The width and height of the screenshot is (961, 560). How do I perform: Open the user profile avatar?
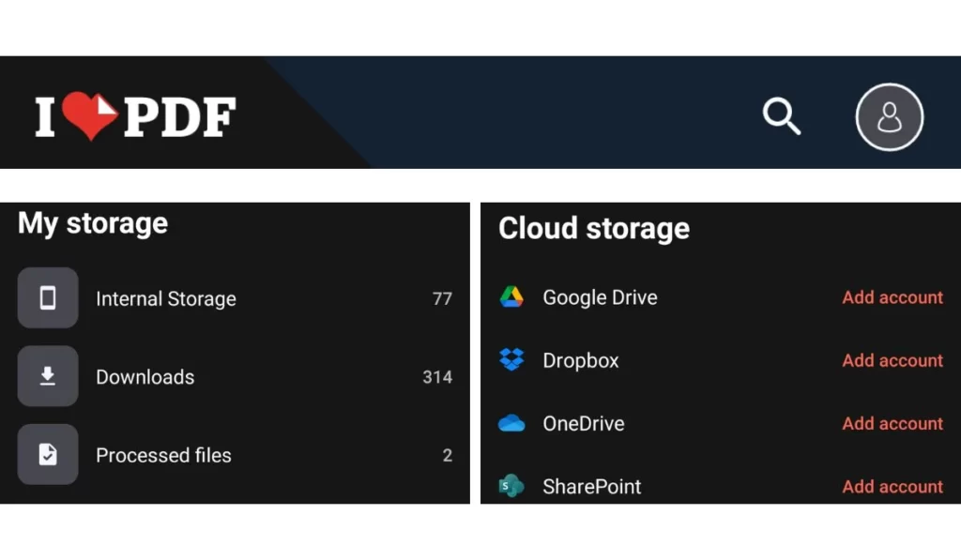890,117
